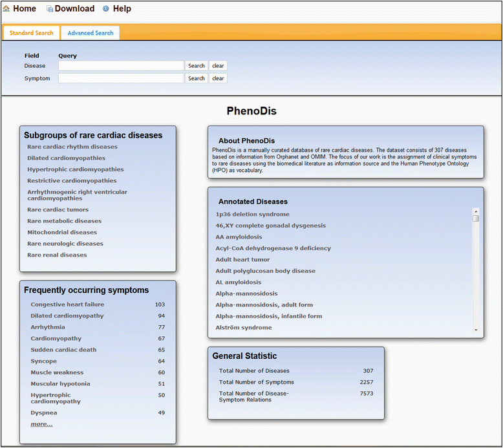Open Rare neurologic diseases subgroup
This screenshot has height=448, width=503.
coord(65,244)
